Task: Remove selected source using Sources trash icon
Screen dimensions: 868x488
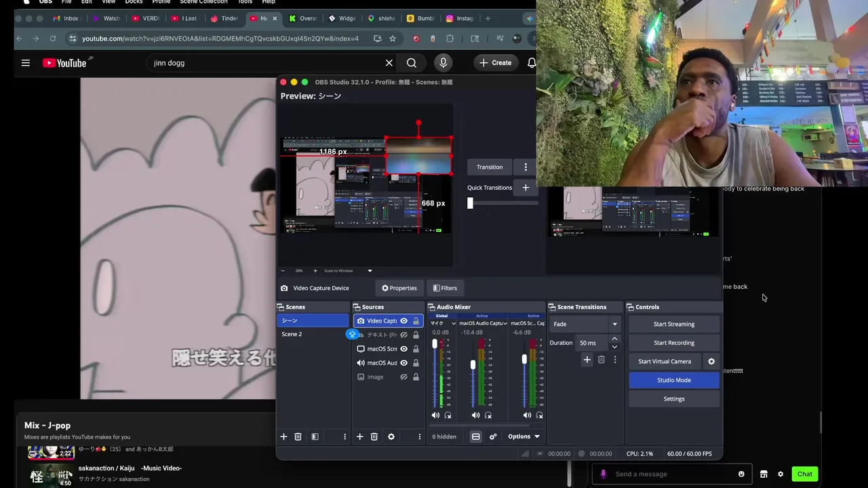Action: (374, 436)
